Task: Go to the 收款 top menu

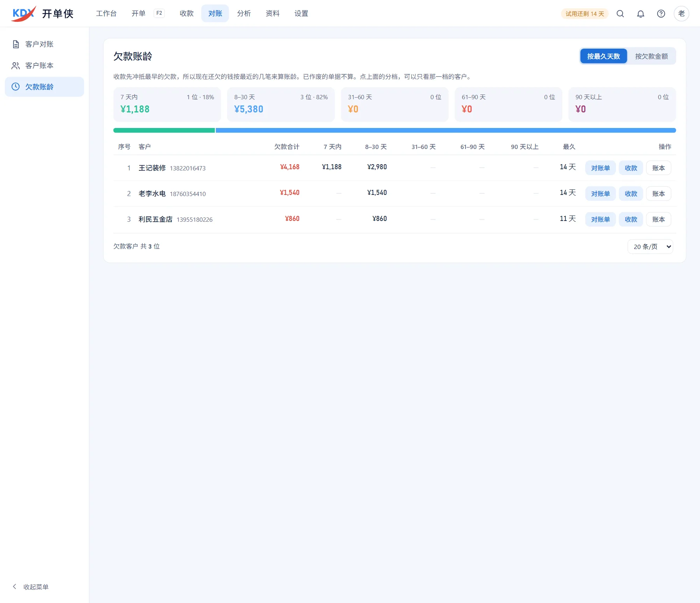Action: tap(186, 14)
